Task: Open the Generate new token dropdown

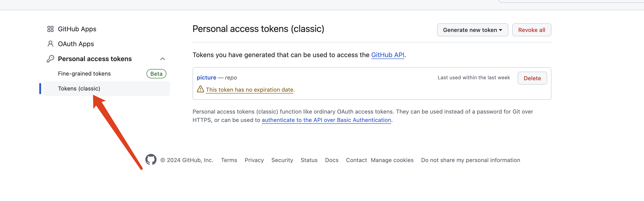Action: point(472,30)
